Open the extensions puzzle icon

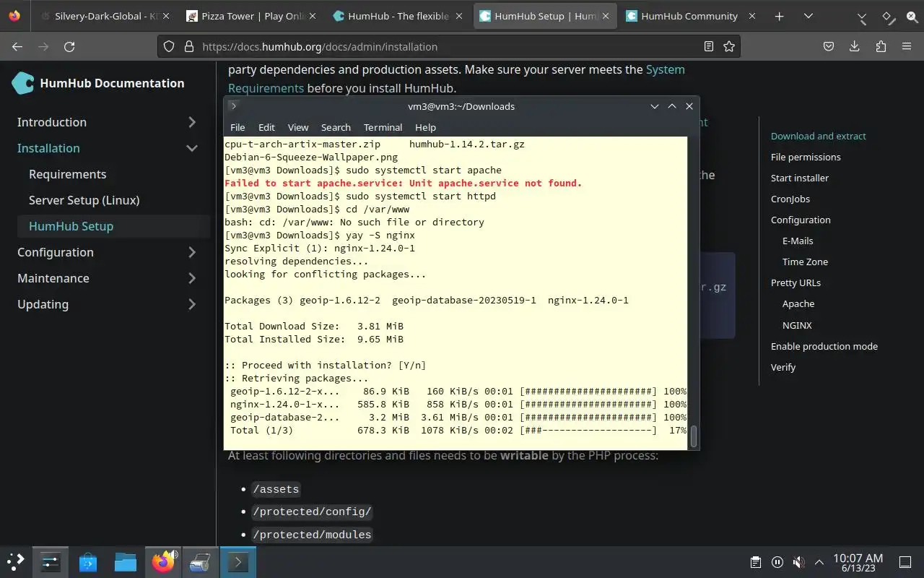[881, 46]
